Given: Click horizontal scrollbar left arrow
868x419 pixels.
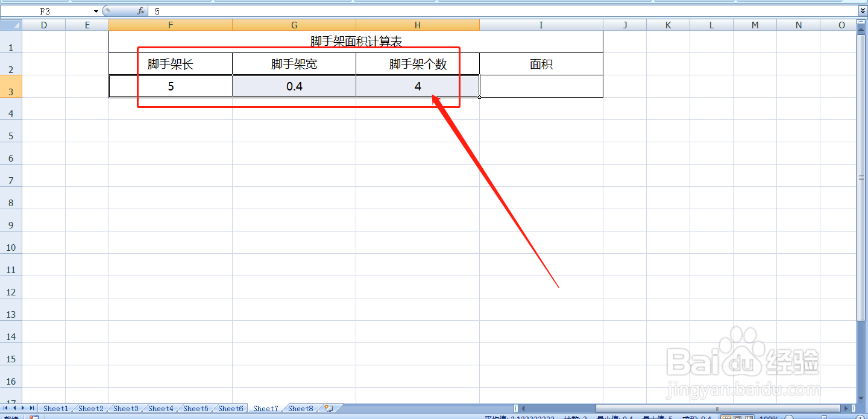Looking at the screenshot, I should pyautogui.click(x=523, y=408).
